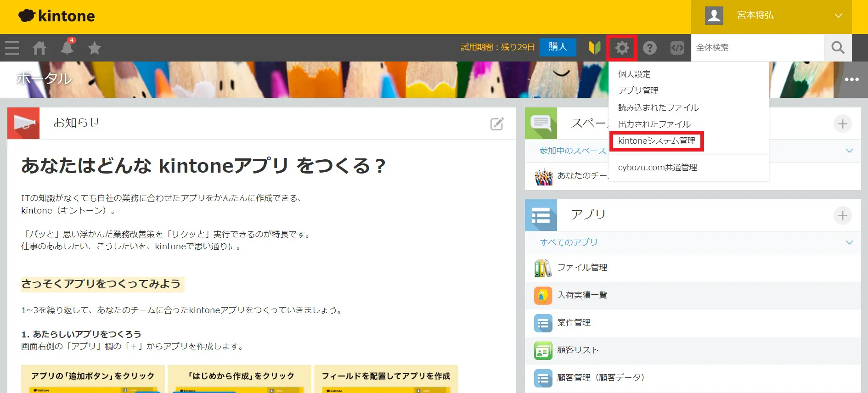Click the さっそくアプリをつくってみよう heading

(x=101, y=284)
